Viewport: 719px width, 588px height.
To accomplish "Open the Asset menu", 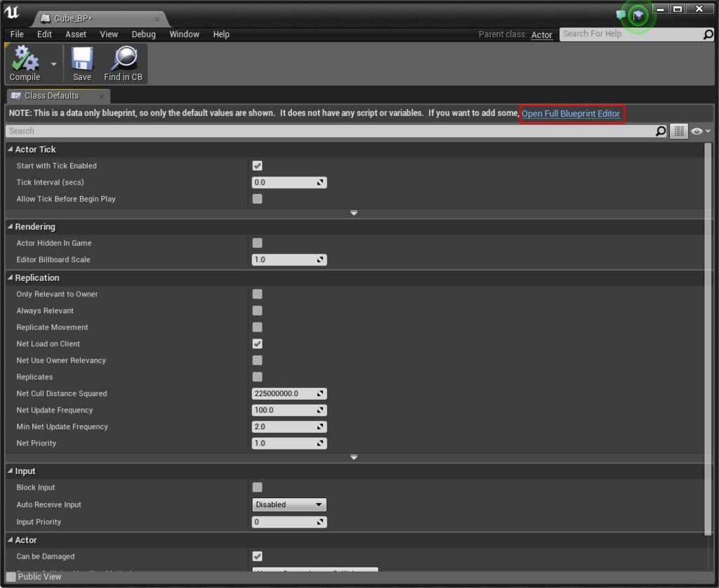I will 76,34.
